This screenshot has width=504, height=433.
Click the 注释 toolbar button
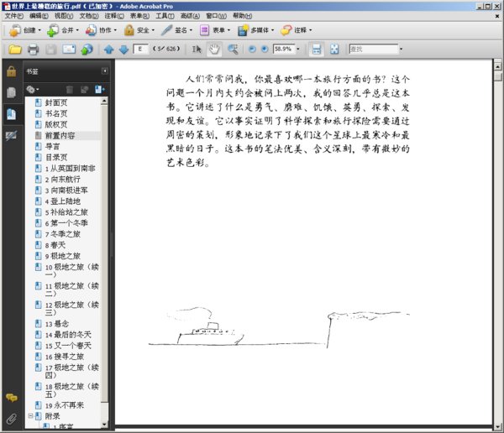pos(299,30)
